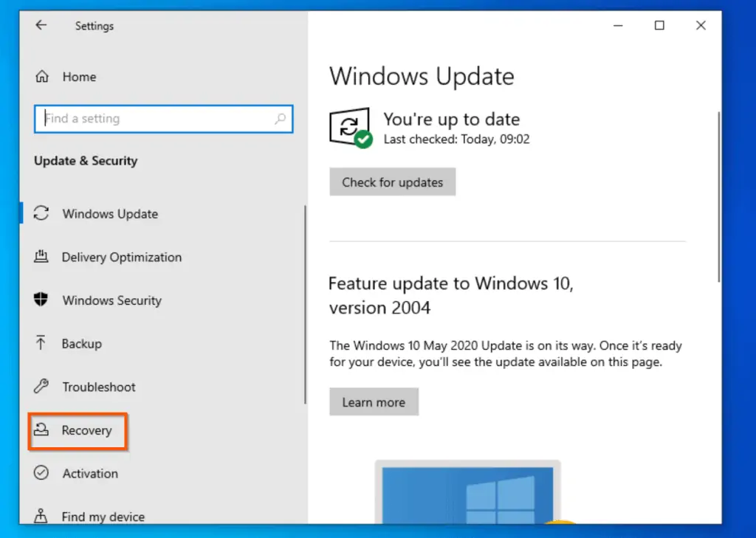Click the Update & Security heading
756x538 pixels.
point(86,161)
